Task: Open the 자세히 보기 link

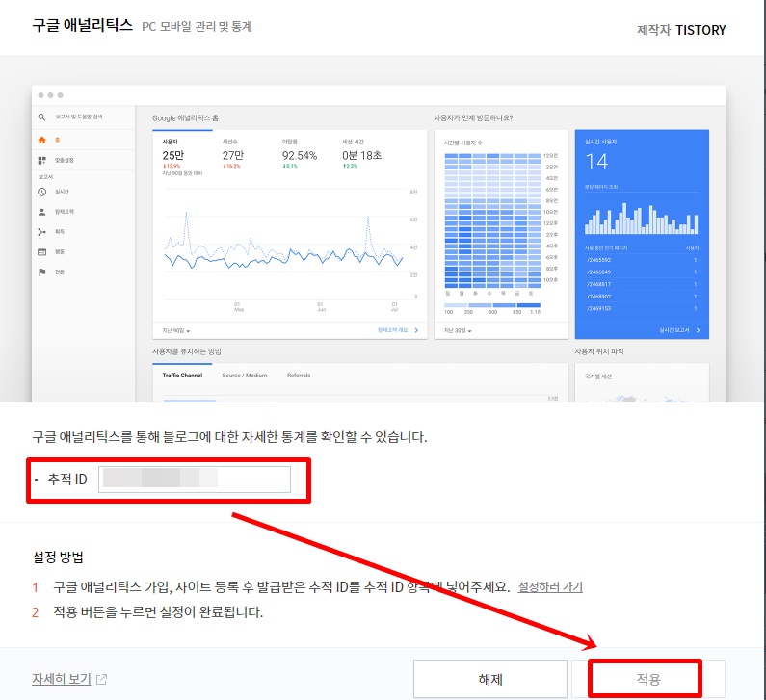Action: [62, 679]
